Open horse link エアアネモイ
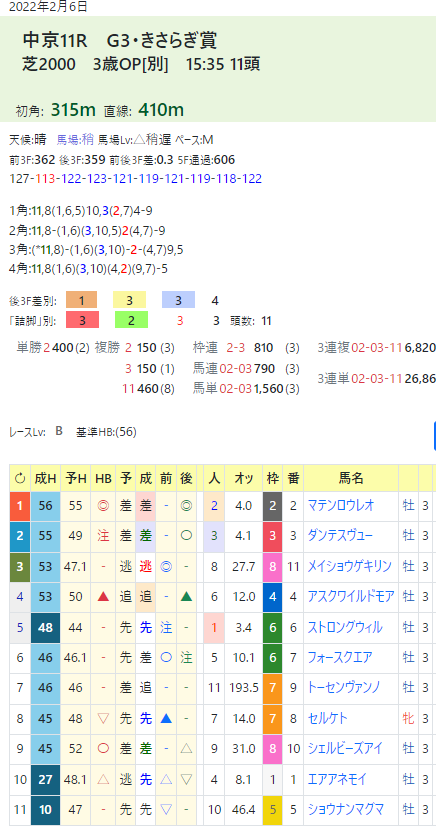Viewport: 436px width, 834px height. tap(337, 779)
